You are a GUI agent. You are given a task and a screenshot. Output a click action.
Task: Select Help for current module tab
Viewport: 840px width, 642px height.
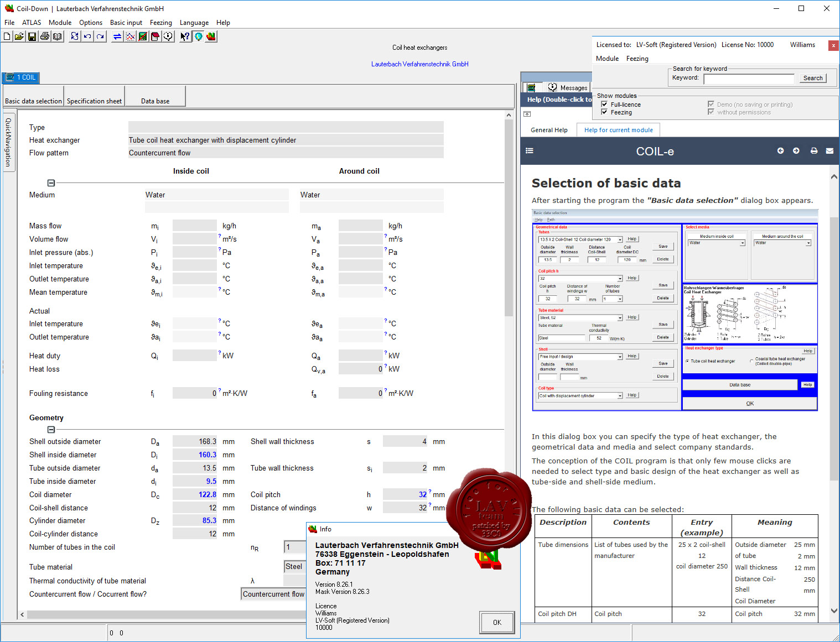click(x=618, y=130)
